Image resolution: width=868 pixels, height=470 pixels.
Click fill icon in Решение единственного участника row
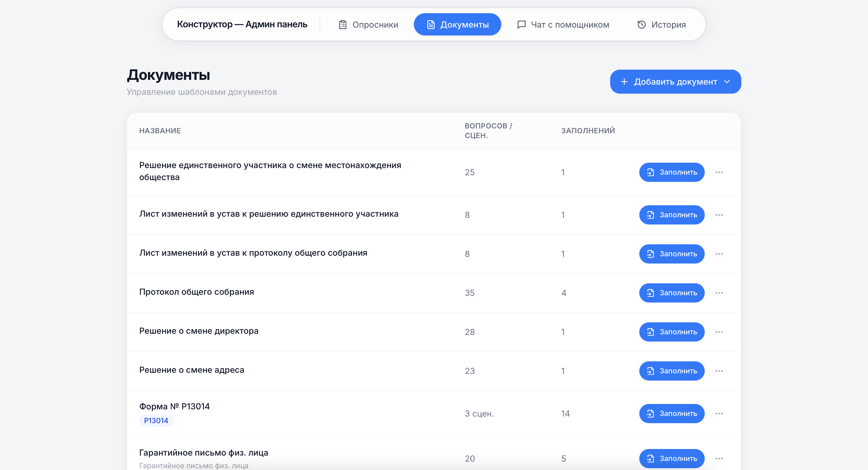650,172
